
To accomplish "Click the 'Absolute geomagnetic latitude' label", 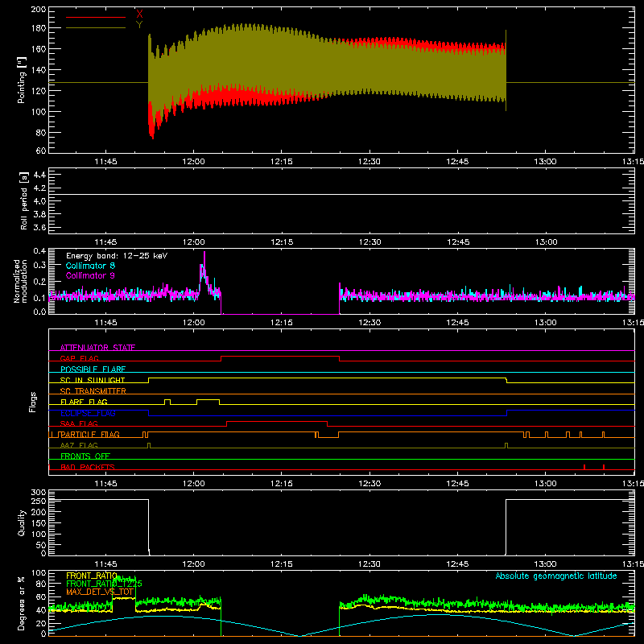I will tap(556, 576).
